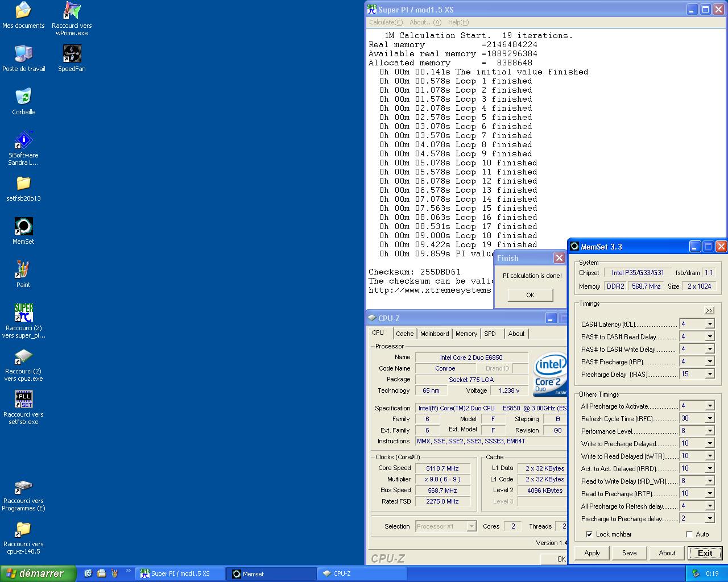Click the Intel Core 2 Duo logo
Screen dimensions: 728x582
coord(550,374)
